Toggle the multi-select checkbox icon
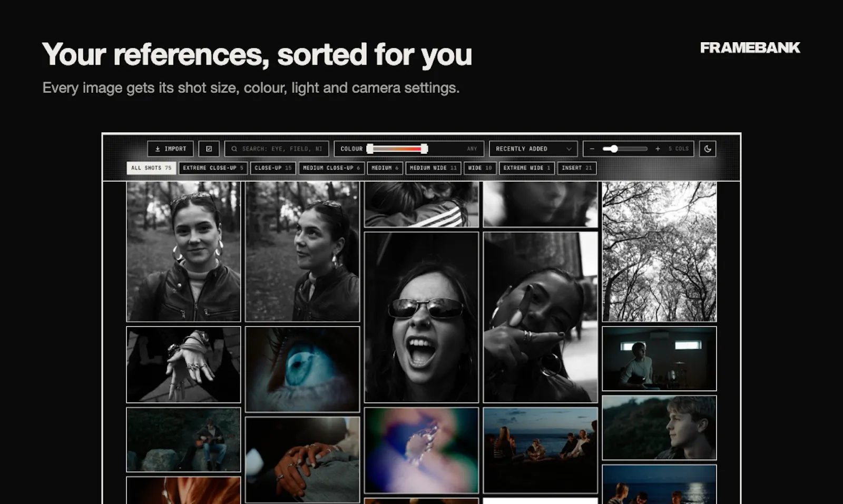843x504 pixels. coord(209,149)
